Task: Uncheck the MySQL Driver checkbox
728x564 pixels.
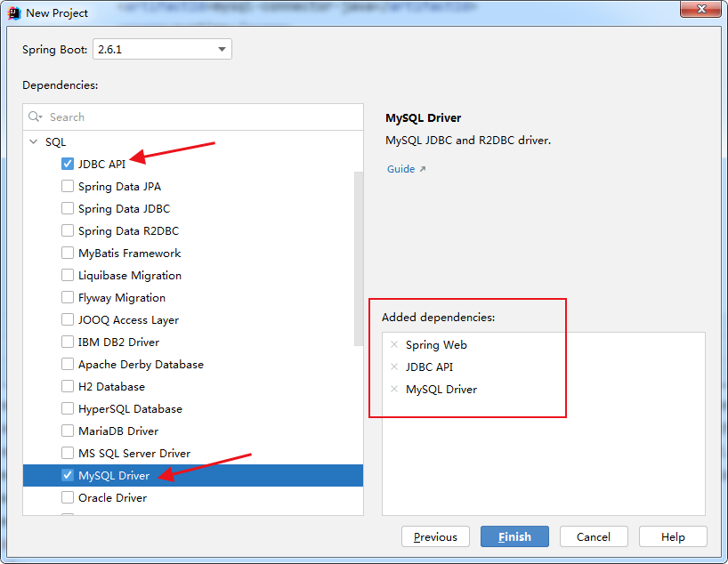Action: [68, 475]
